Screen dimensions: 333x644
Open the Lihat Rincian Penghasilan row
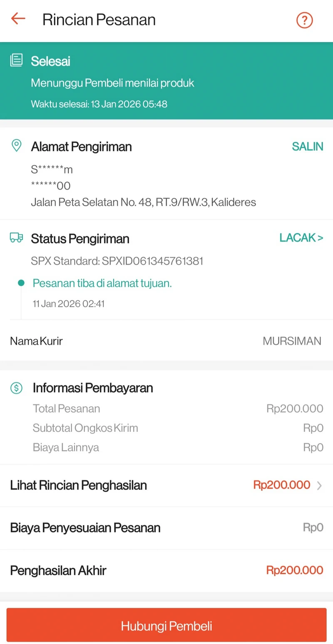(x=79, y=485)
